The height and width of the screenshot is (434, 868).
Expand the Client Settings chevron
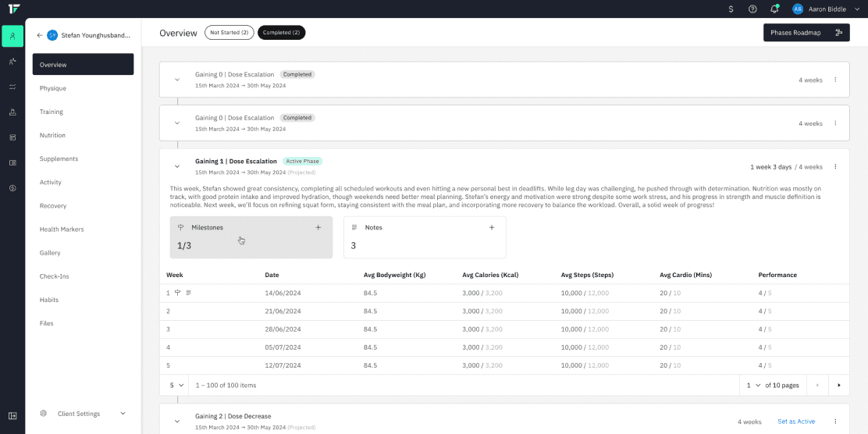[x=123, y=414]
